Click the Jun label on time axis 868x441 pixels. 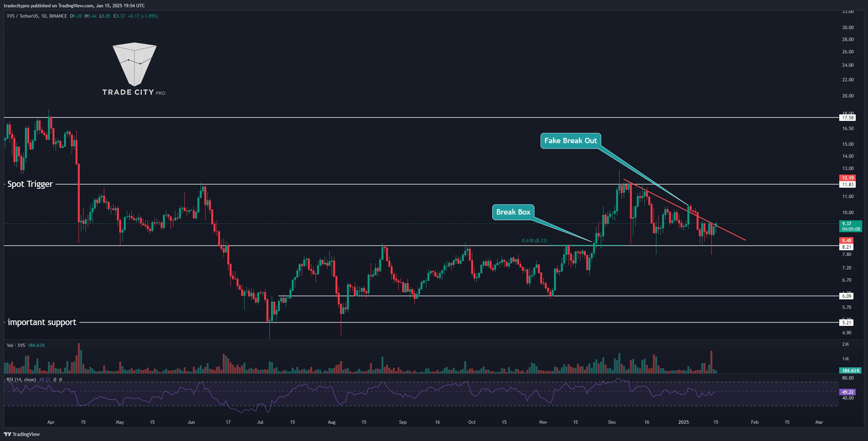click(x=191, y=422)
